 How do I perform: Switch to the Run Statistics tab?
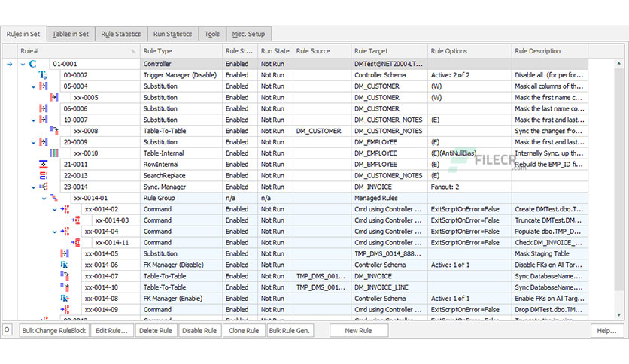click(x=172, y=34)
